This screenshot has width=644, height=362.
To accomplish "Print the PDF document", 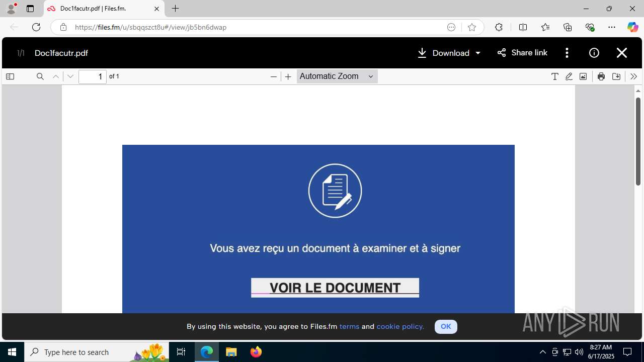I will coord(601,76).
